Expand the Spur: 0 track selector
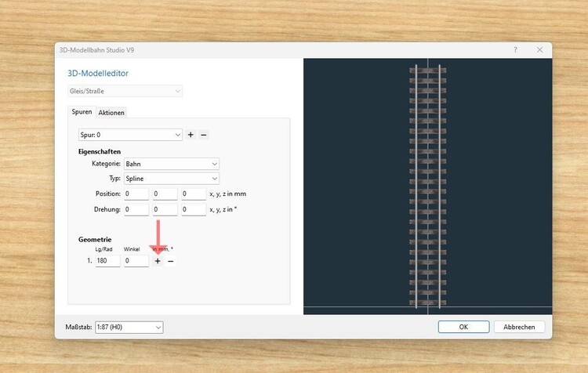This screenshot has height=373, width=588. pyautogui.click(x=130, y=135)
